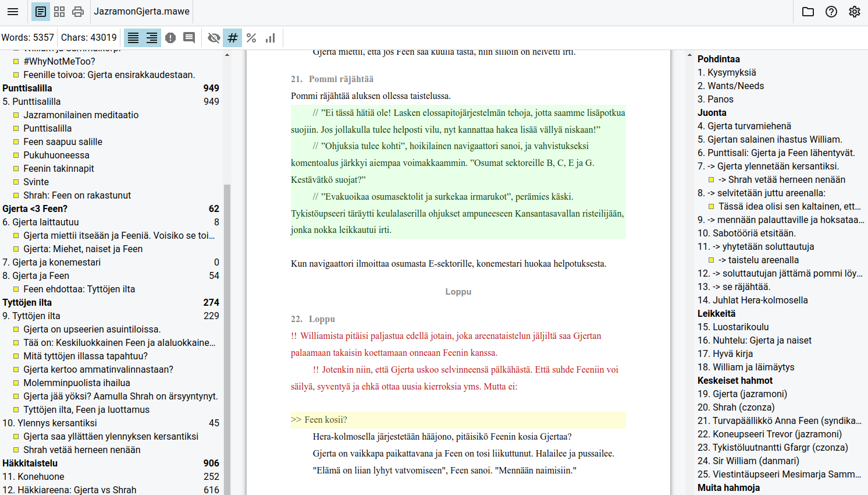This screenshot has width=868, height=495.
Task: Open note 20. Shrah (czonza)
Action: [x=736, y=407]
